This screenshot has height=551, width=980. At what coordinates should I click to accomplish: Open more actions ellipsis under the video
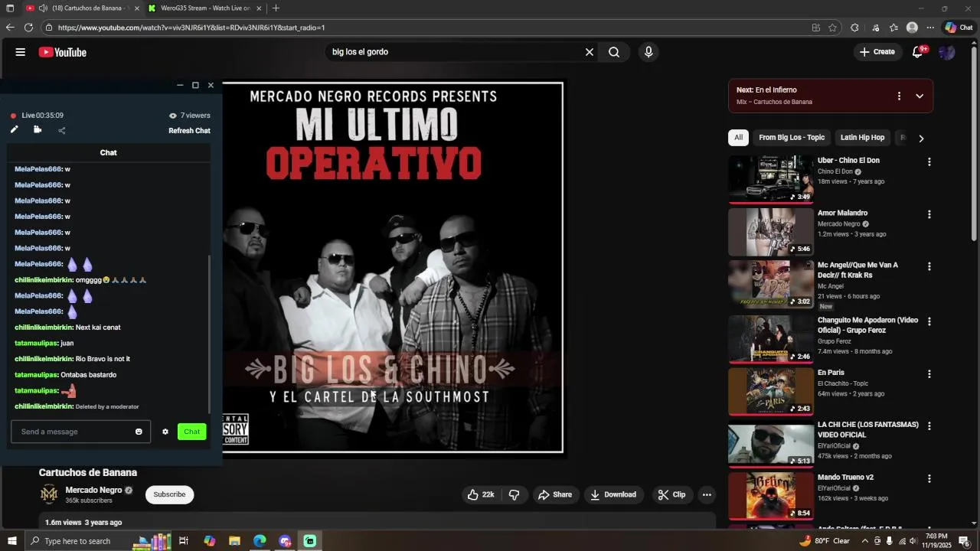coord(707,494)
